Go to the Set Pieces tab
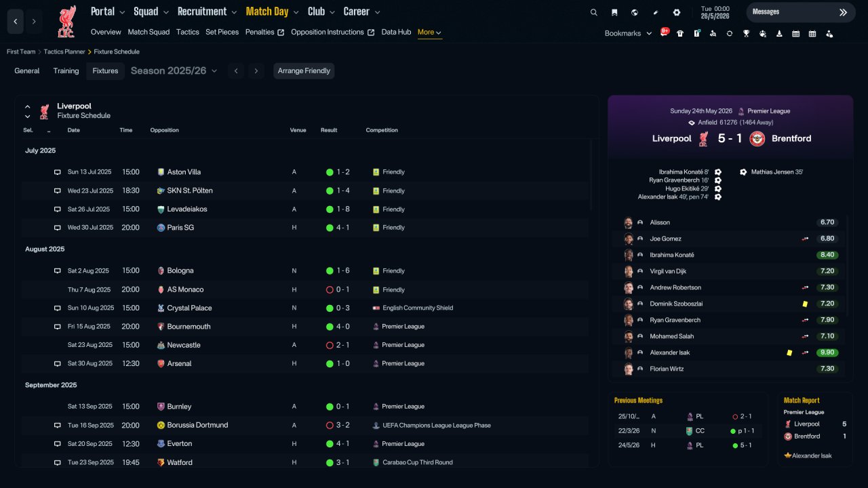 coord(222,32)
